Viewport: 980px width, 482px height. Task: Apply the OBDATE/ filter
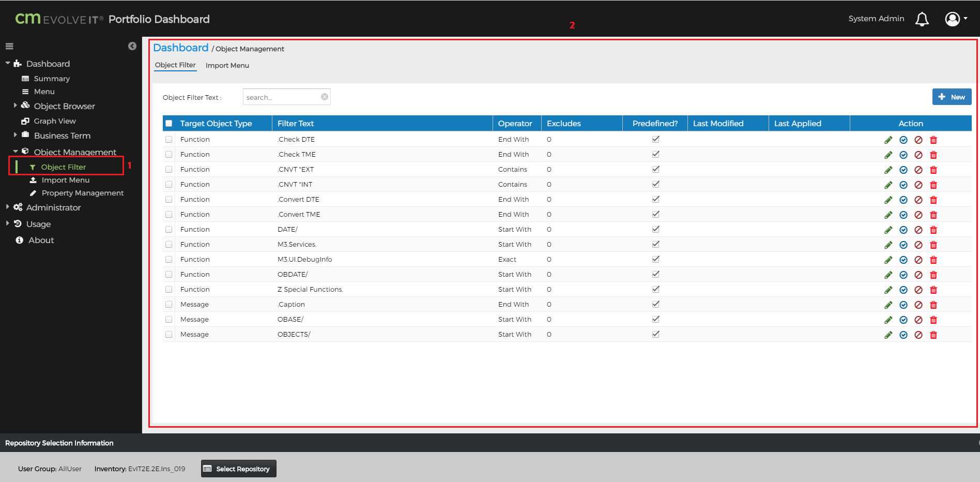[x=904, y=275]
